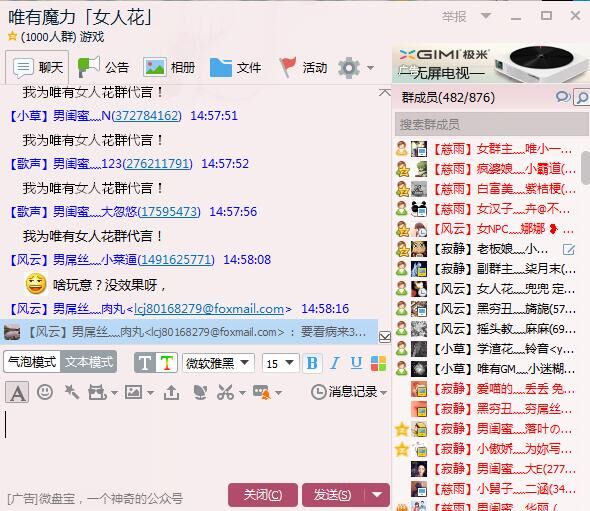Viewport: 590px width, 511px height.
Task: Open the 活动 activities tab
Action: [303, 68]
